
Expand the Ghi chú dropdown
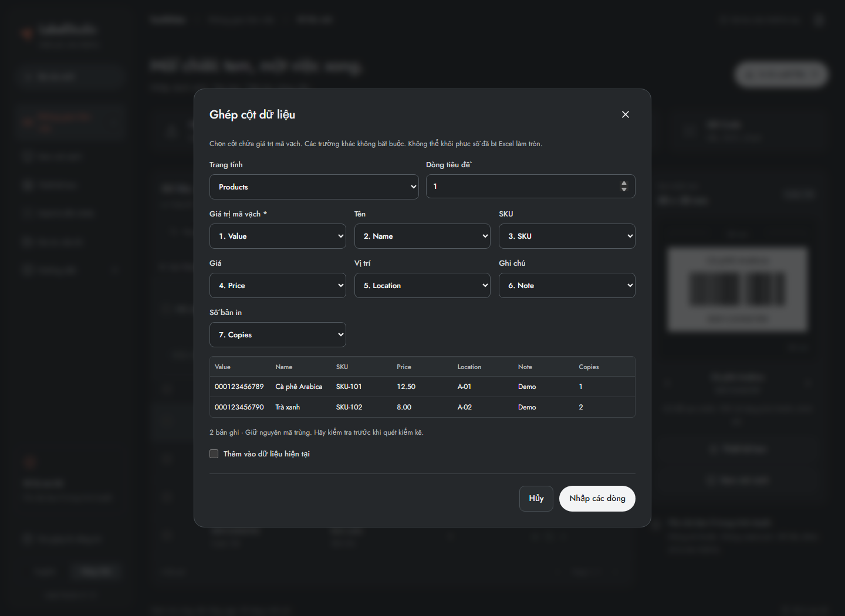coord(567,285)
